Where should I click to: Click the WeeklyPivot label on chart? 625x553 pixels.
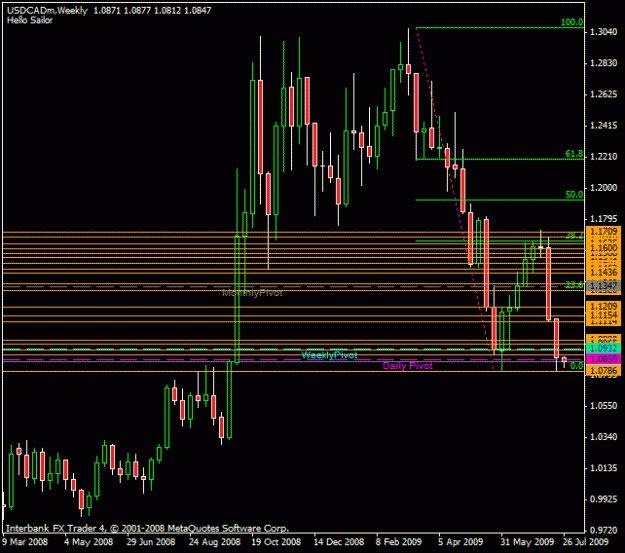pyautogui.click(x=329, y=355)
